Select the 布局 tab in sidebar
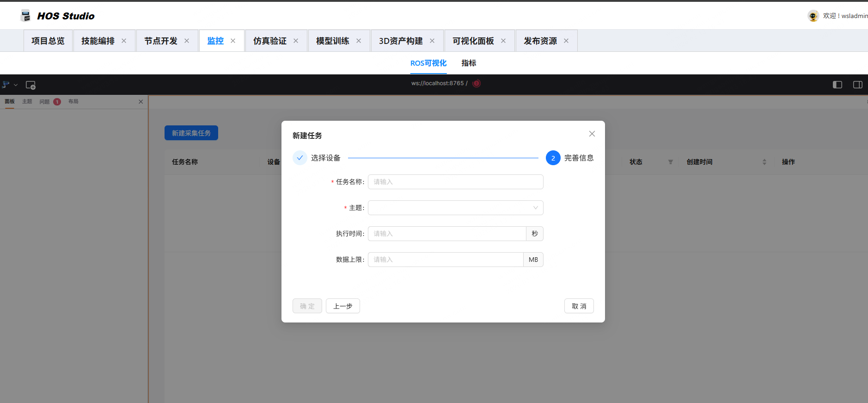The height and width of the screenshot is (403, 868). tap(73, 101)
